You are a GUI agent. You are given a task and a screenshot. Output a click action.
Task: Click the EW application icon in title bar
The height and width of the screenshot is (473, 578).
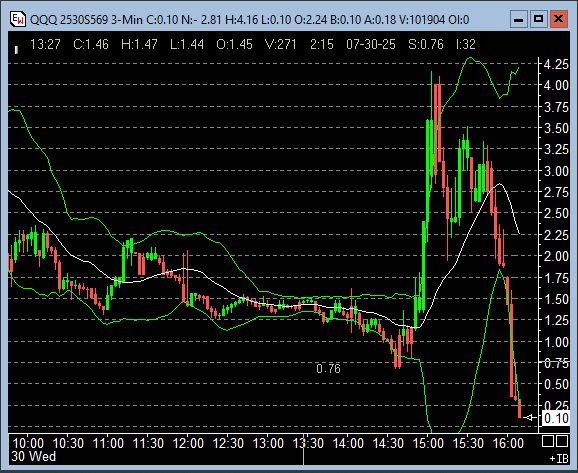pyautogui.click(x=17, y=19)
